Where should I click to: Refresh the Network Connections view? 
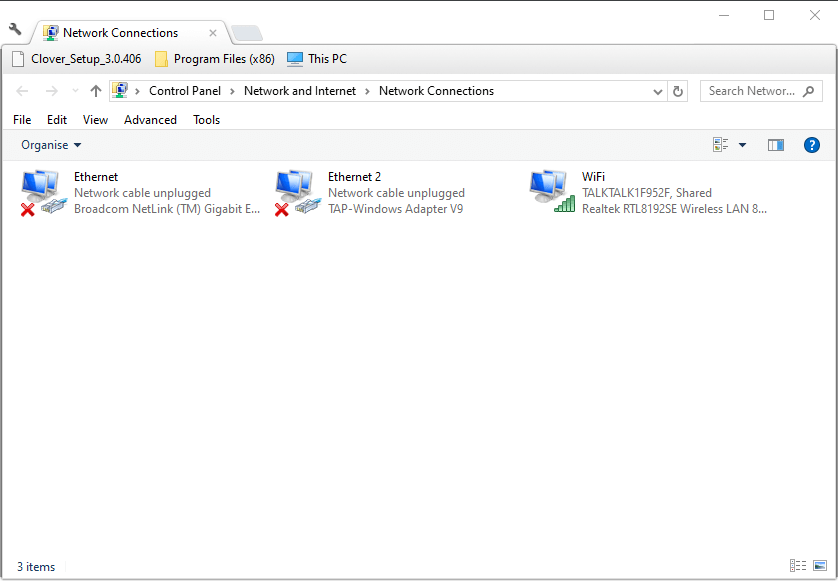[x=678, y=91]
